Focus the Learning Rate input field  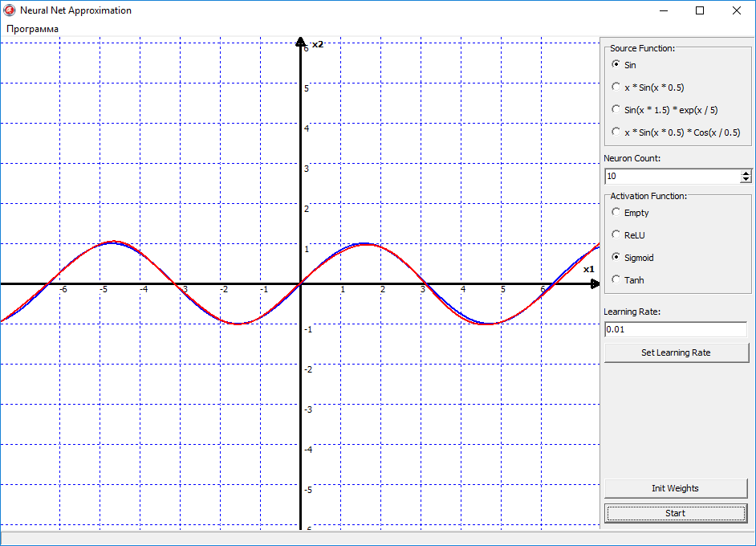point(676,329)
